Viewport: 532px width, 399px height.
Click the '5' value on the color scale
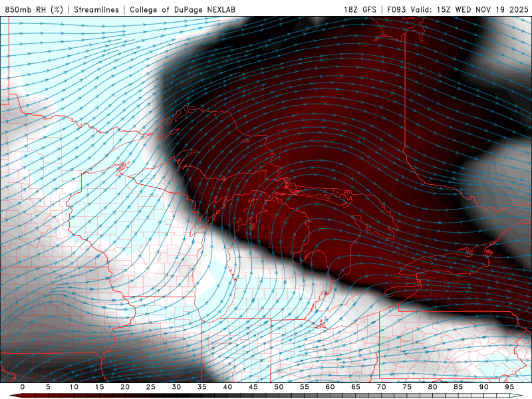(x=48, y=387)
